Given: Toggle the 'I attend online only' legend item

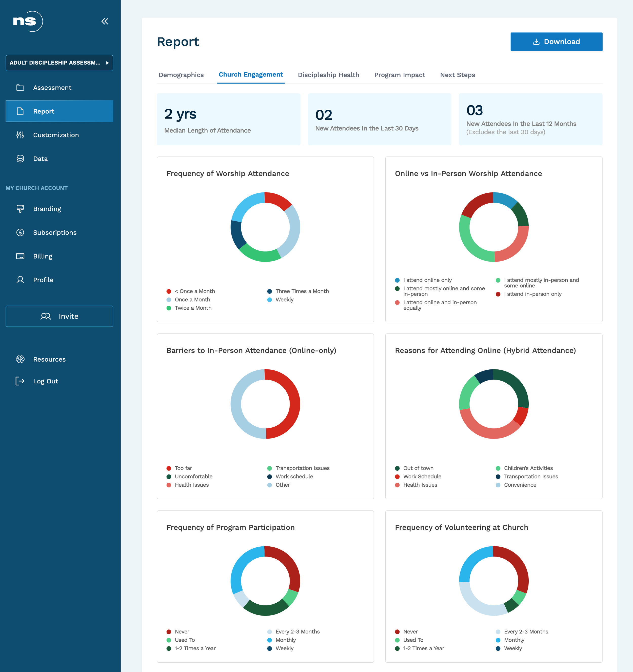Looking at the screenshot, I should click(423, 280).
